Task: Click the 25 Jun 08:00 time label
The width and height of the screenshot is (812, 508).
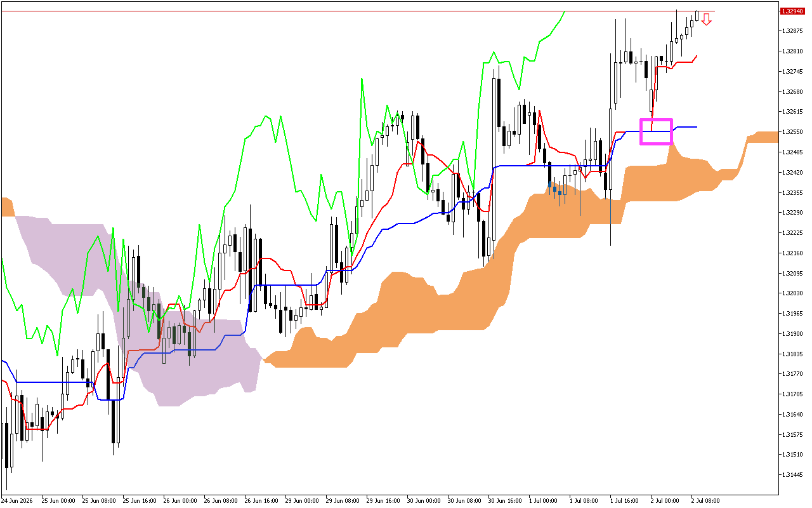Action: [99, 500]
